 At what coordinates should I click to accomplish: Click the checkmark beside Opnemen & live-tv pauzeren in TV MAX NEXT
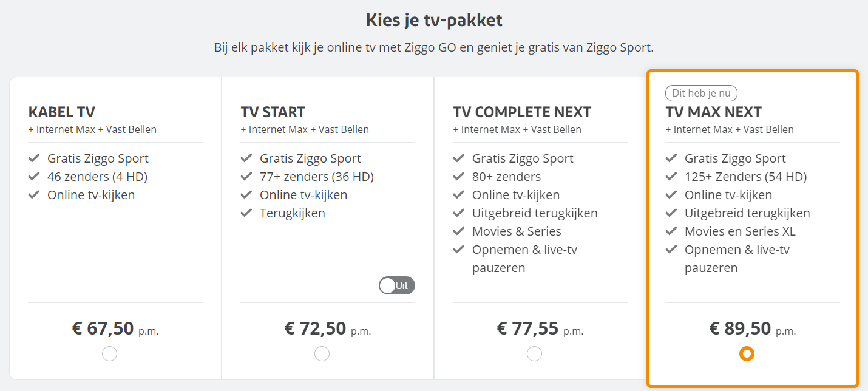click(671, 249)
